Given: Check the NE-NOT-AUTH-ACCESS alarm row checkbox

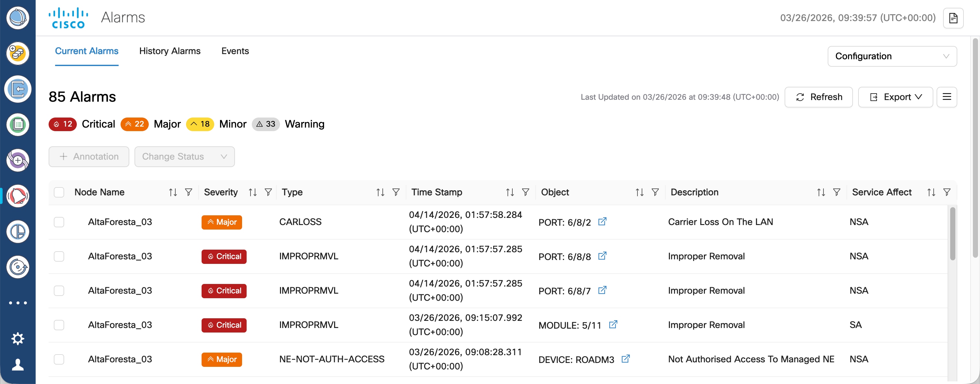Looking at the screenshot, I should tap(59, 359).
